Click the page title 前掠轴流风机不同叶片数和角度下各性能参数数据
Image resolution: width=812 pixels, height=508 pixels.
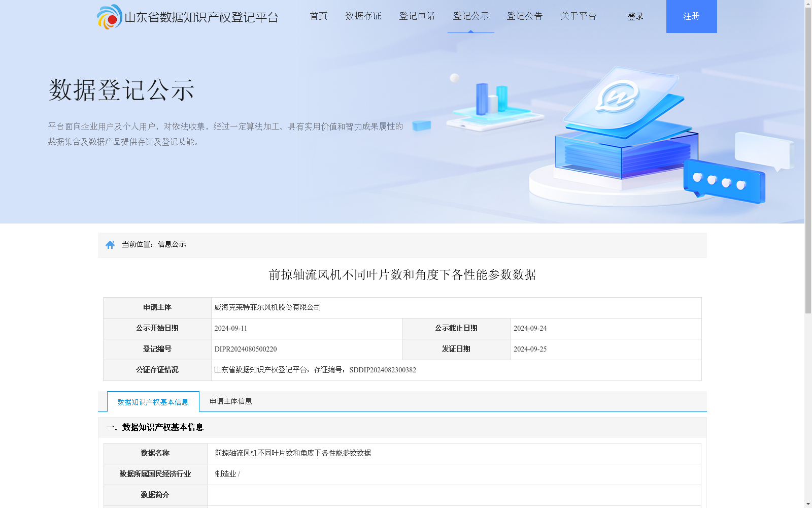(402, 275)
